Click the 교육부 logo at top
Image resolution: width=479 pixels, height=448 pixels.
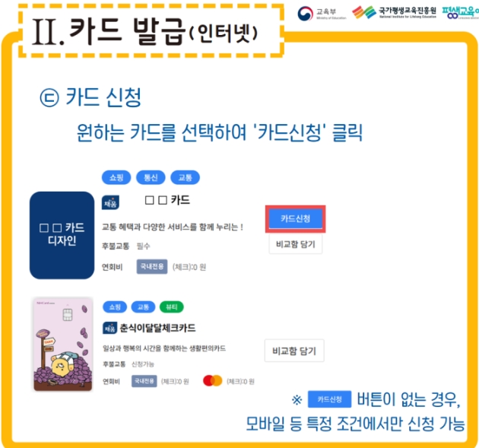coord(322,14)
